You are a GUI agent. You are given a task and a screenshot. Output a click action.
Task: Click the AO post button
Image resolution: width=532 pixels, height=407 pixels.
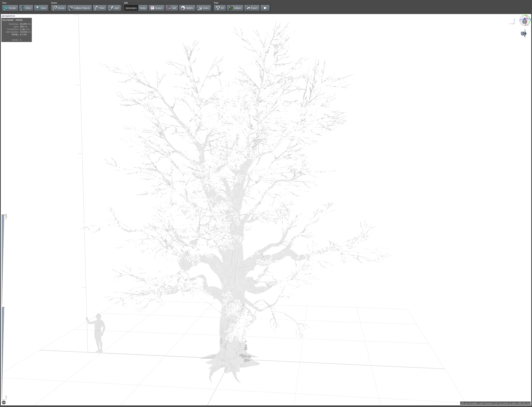pos(220,8)
